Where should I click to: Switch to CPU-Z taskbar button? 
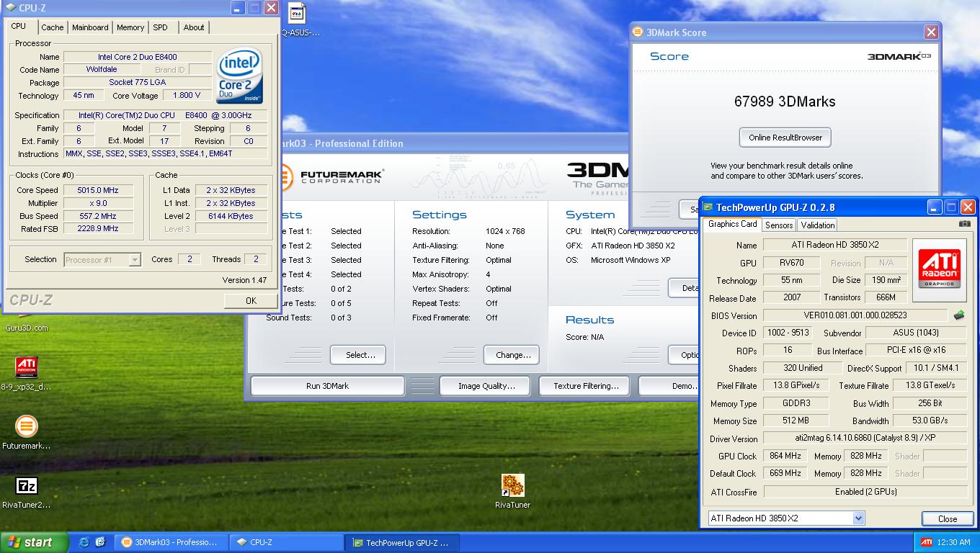pyautogui.click(x=287, y=542)
